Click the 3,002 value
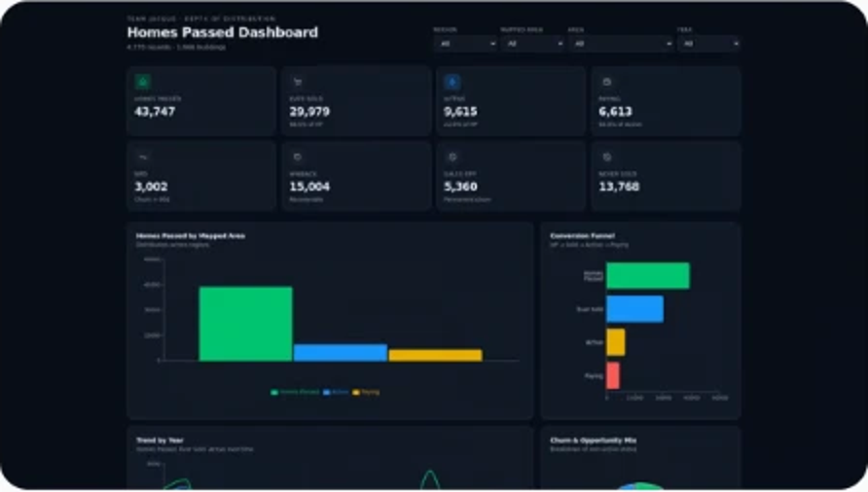Screen dimensions: 868x492 tap(151, 187)
